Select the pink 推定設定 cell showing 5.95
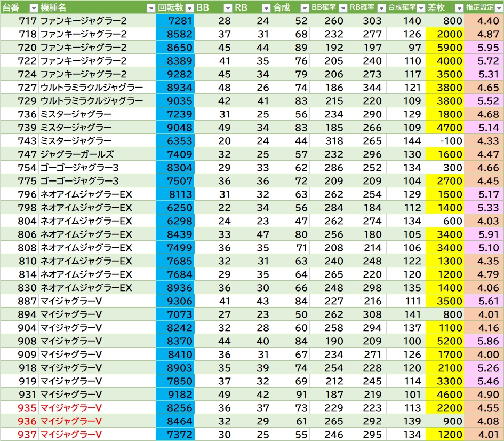The height and width of the screenshot is (441, 504). click(484, 48)
